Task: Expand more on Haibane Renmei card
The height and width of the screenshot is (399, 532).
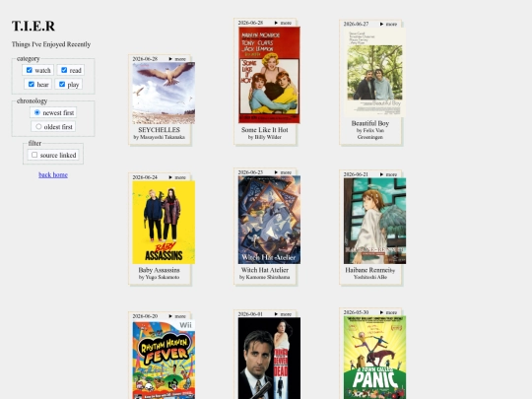Action: click(x=388, y=174)
